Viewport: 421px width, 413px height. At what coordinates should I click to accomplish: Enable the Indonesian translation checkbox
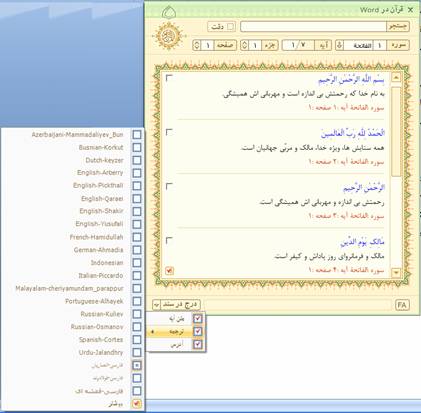pyautogui.click(x=137, y=263)
